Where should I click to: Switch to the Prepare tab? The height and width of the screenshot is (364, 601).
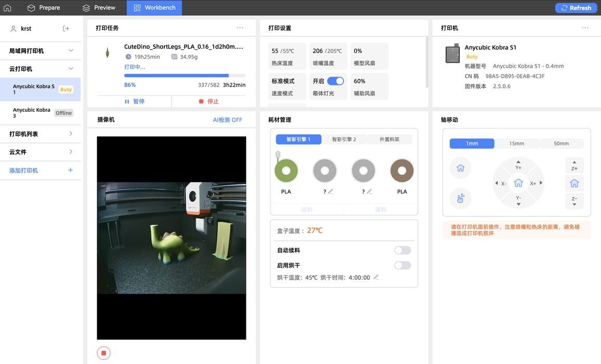(44, 8)
